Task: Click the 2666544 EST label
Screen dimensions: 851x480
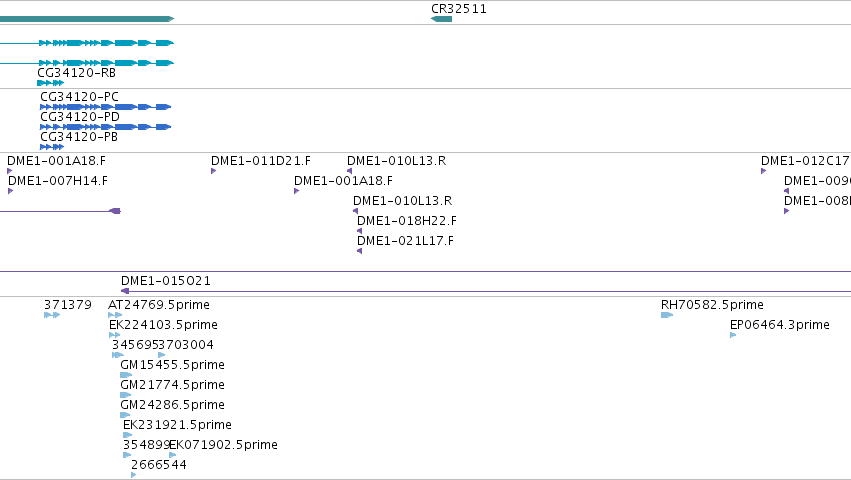Action: 158,465
